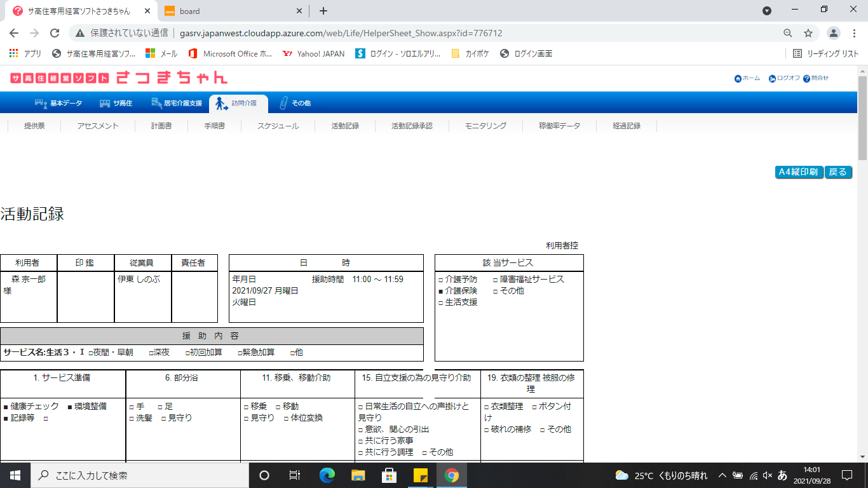Show hidden system tray icons
The width and height of the screenshot is (868, 488).
tap(722, 475)
